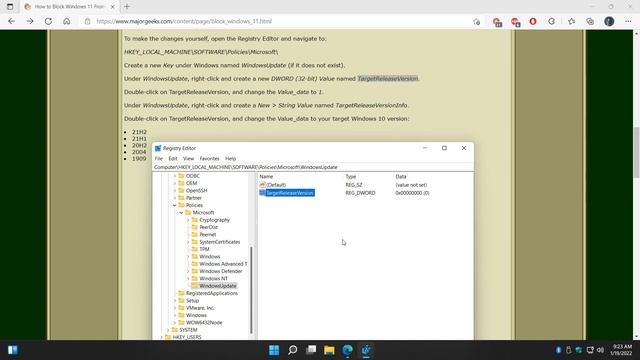This screenshot has height=360, width=640.
Task: Select the HKEY_USERS hive
Action: click(187, 337)
